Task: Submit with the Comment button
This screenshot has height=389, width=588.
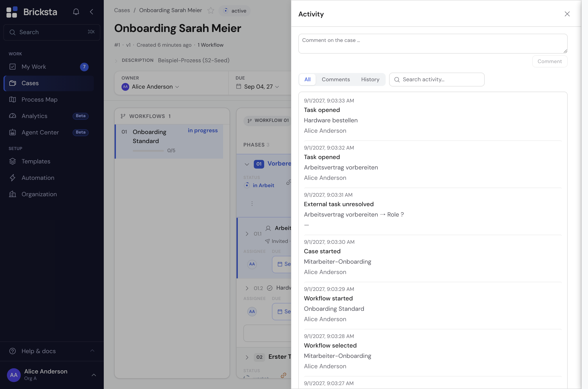Action: 550,62
